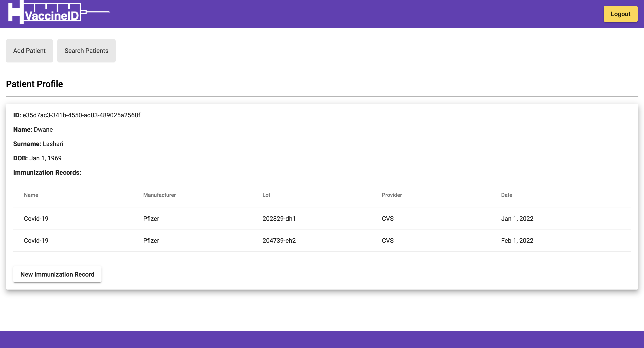Image resolution: width=644 pixels, height=348 pixels.
Task: Click the Jan 1, 2022 date cell
Action: pyautogui.click(x=517, y=219)
